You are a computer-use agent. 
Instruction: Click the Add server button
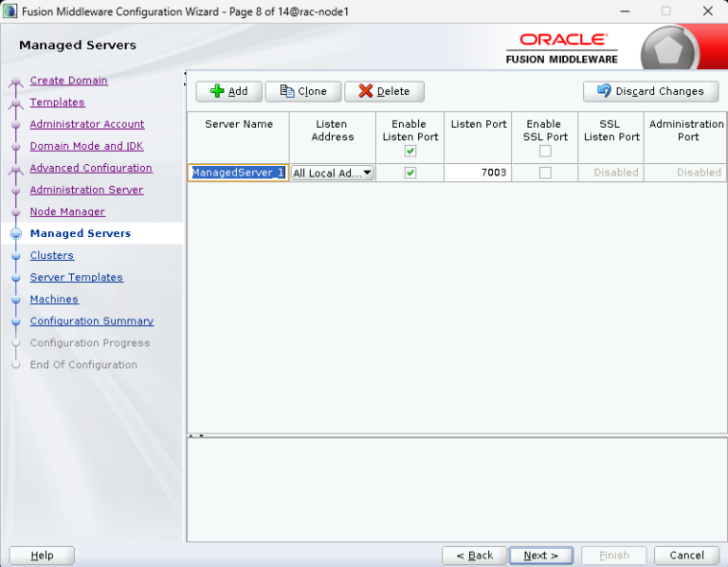click(x=228, y=91)
